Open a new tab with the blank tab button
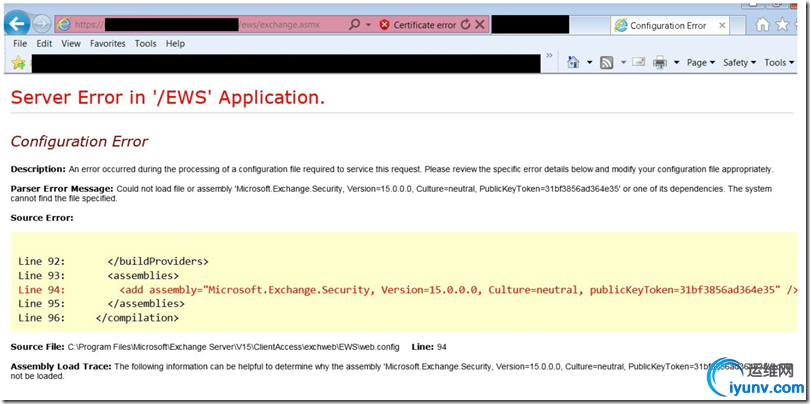The image size is (810, 404). point(738,25)
